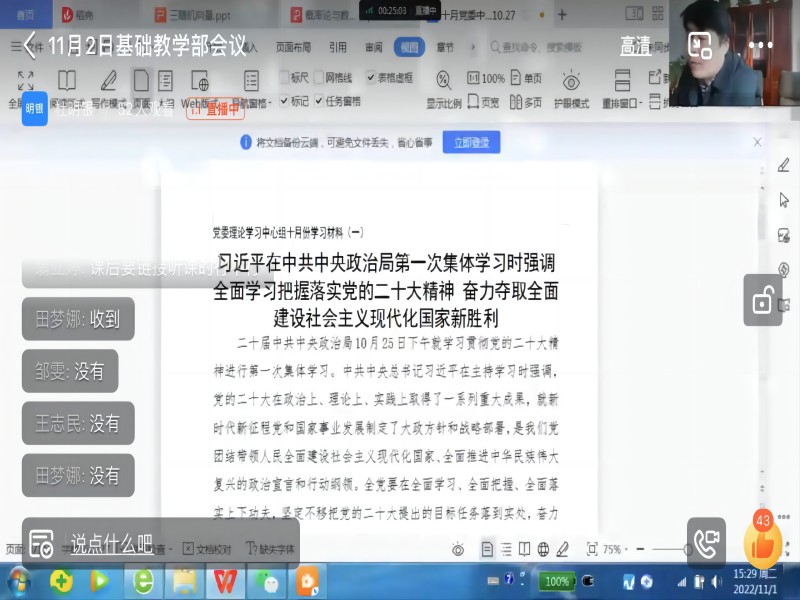Tap the back arrow beside the meeting title
800x600 pixels.
point(30,46)
